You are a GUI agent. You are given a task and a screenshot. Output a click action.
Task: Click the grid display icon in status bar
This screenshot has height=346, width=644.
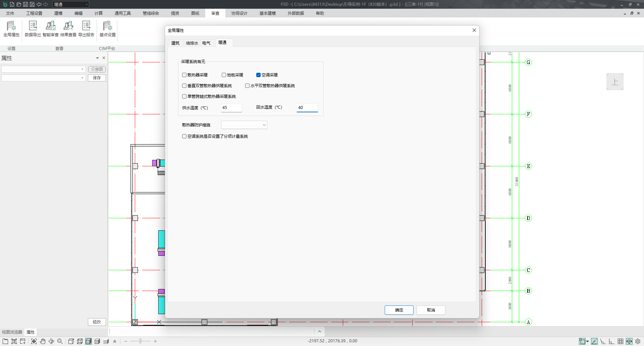click(x=621, y=341)
